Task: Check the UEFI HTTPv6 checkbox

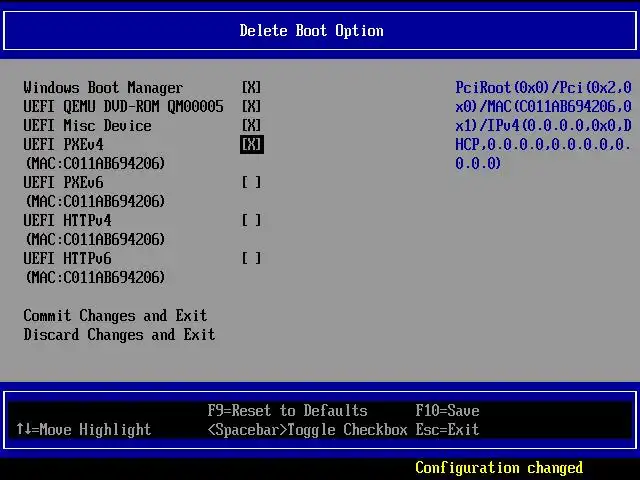Action: point(251,258)
